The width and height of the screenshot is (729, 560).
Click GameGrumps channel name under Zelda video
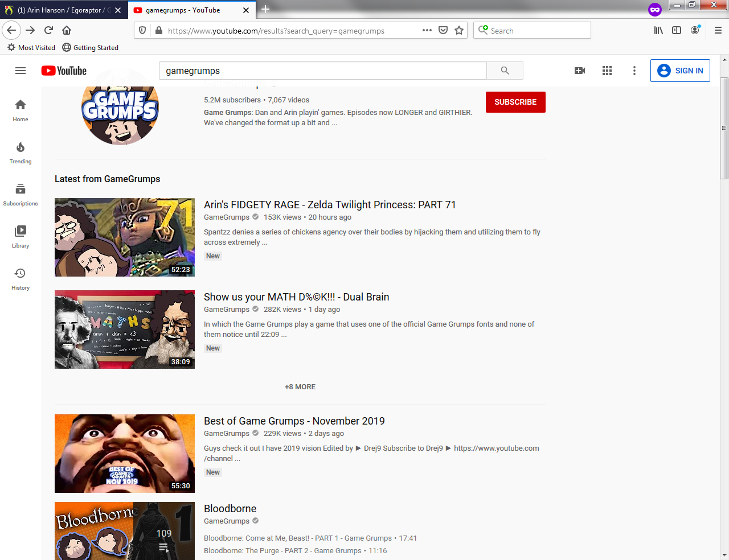227,217
